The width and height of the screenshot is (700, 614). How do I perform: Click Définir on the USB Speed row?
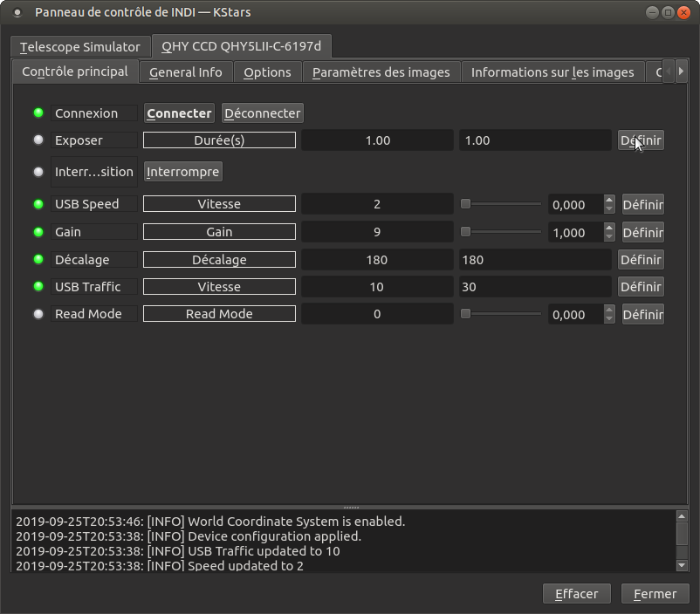pos(643,205)
